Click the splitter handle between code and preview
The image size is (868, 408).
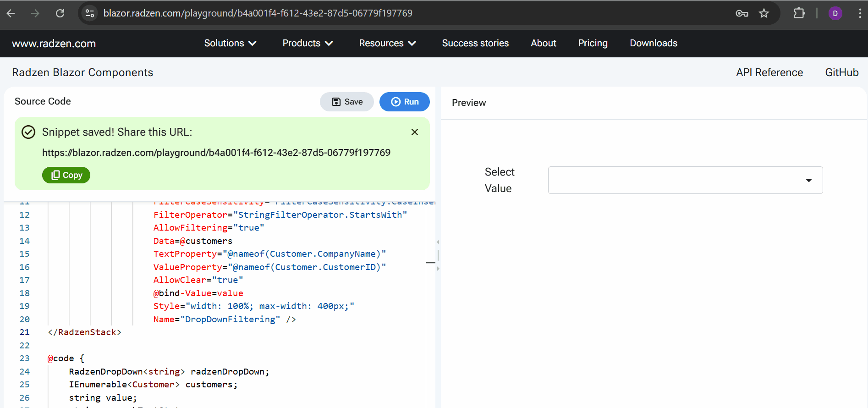438,255
